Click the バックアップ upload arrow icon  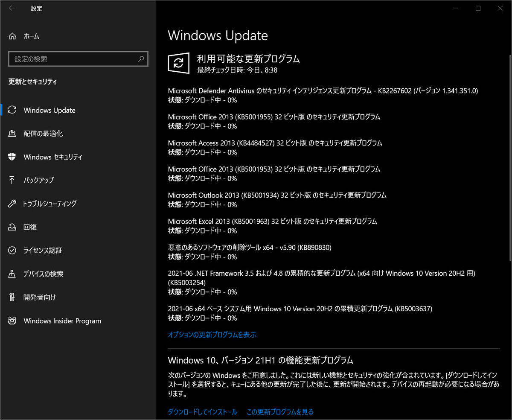[12, 180]
